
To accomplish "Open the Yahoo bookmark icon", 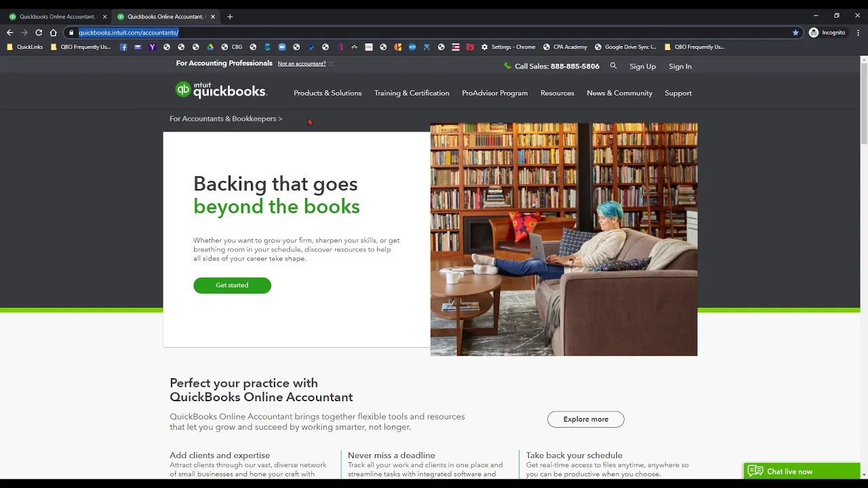I will point(152,47).
